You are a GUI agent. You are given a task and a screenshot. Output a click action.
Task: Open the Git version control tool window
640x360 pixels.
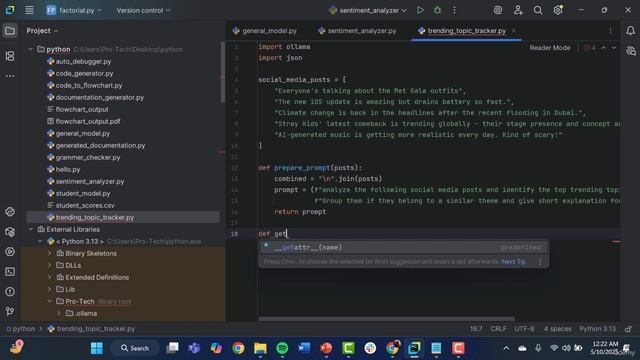point(10,311)
